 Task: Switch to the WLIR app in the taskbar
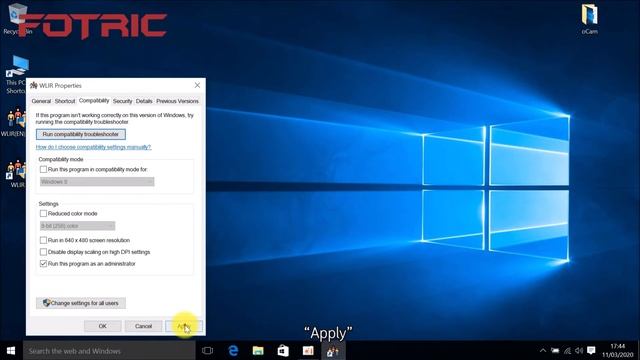pyautogui.click(x=333, y=351)
